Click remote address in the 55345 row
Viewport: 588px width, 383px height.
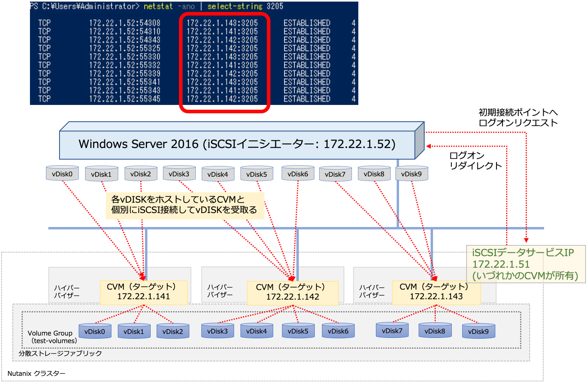222,99
